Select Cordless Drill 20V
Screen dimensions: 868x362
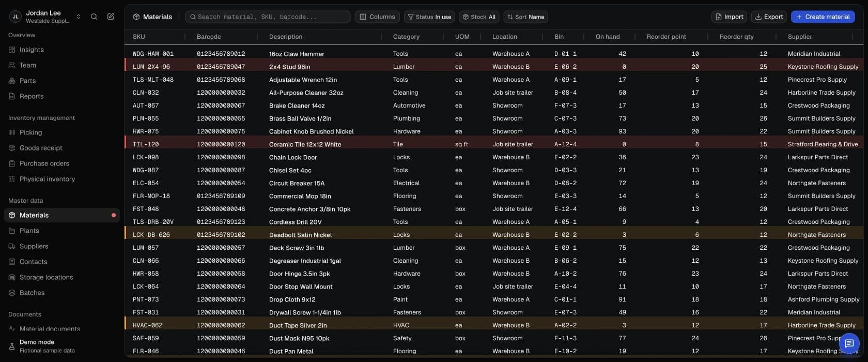[295, 222]
